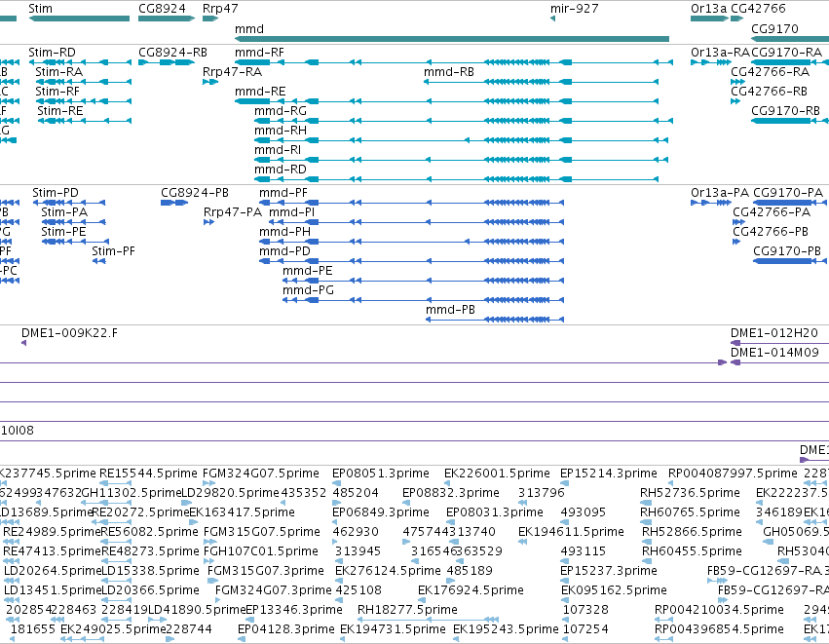Viewport: 829px width, 644px height.
Task: Select the mir-927 gene marker
Action: coord(552,19)
